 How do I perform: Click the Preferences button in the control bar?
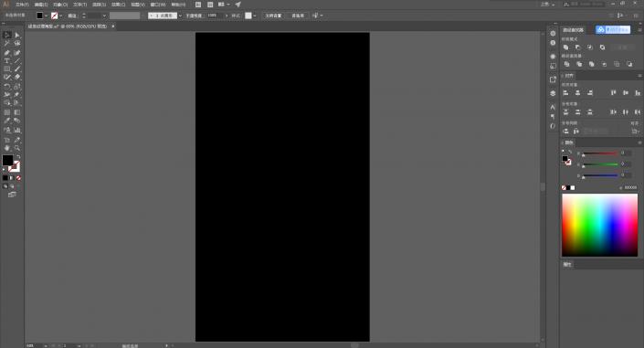tap(298, 16)
